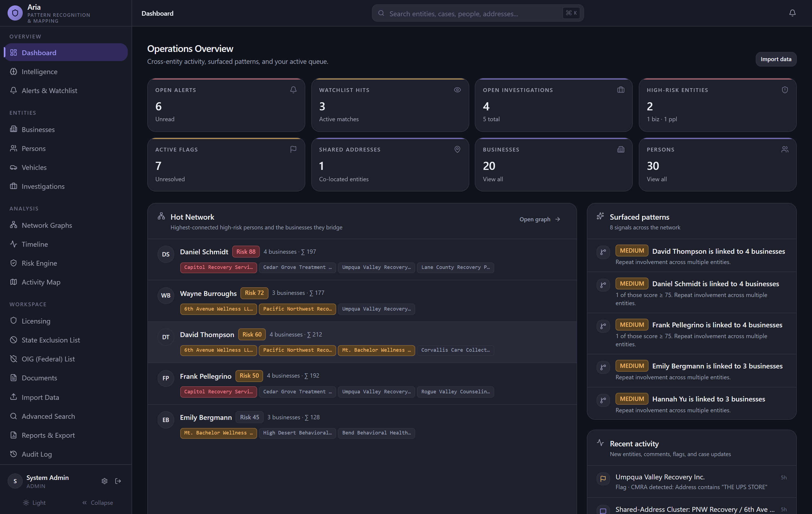Open Bend Behavioral Health… chip
812x514 pixels.
point(376,433)
